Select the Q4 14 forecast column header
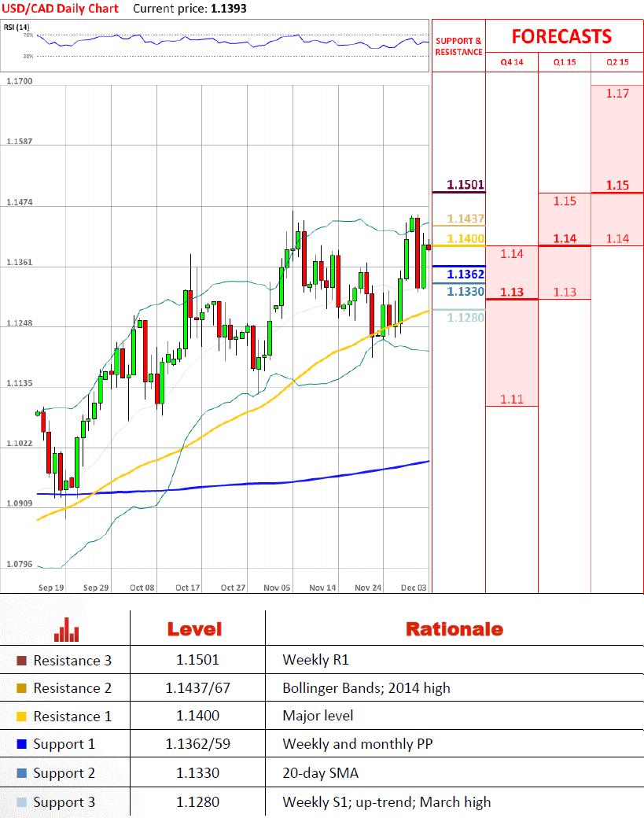644x818 pixels. click(512, 62)
